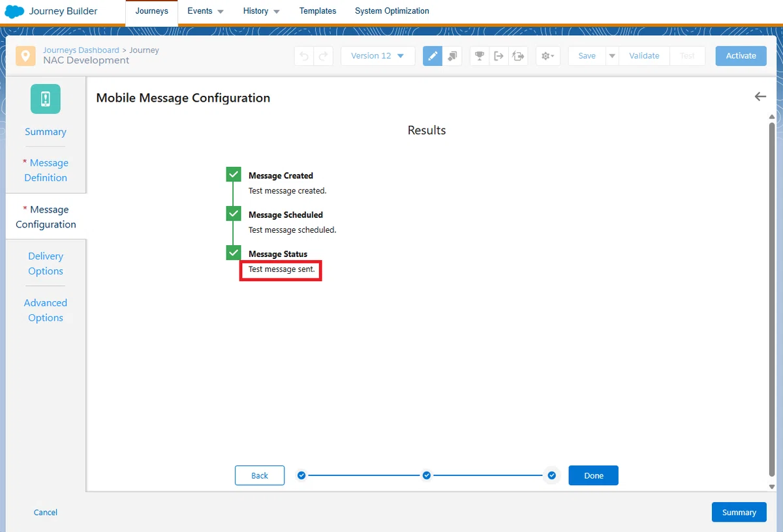Click the first progress step dot
This screenshot has height=532, width=783.
pos(301,475)
